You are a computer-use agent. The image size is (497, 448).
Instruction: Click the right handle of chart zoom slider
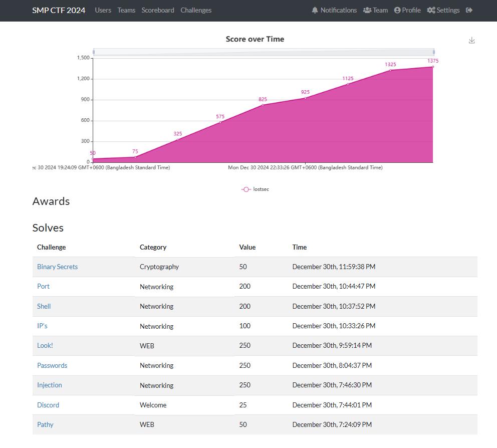(x=433, y=52)
